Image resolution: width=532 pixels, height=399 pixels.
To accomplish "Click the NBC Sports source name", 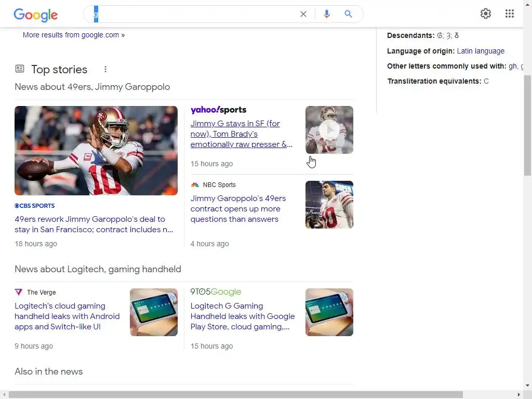I will tap(219, 185).
